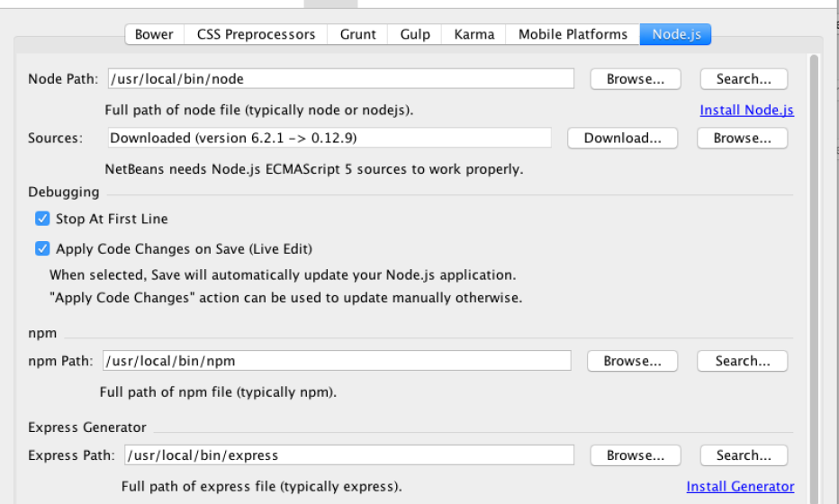
Task: Search for the Node Path
Action: [x=744, y=79]
